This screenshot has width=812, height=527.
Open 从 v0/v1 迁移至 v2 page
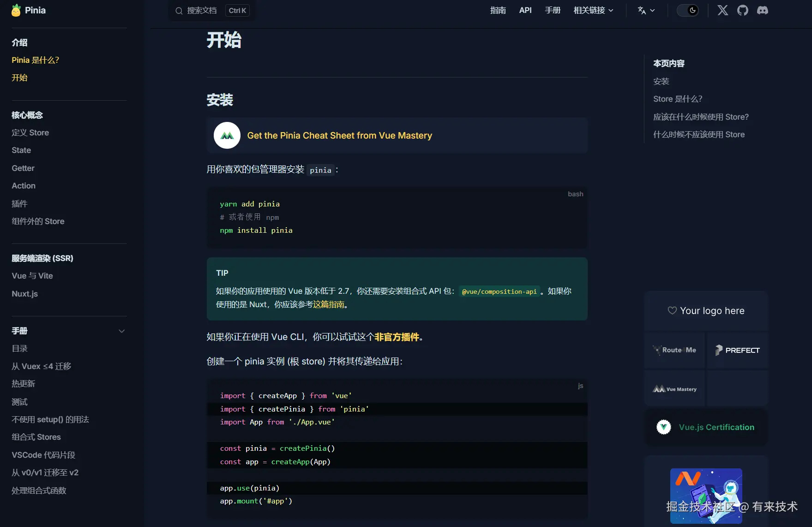(x=45, y=472)
